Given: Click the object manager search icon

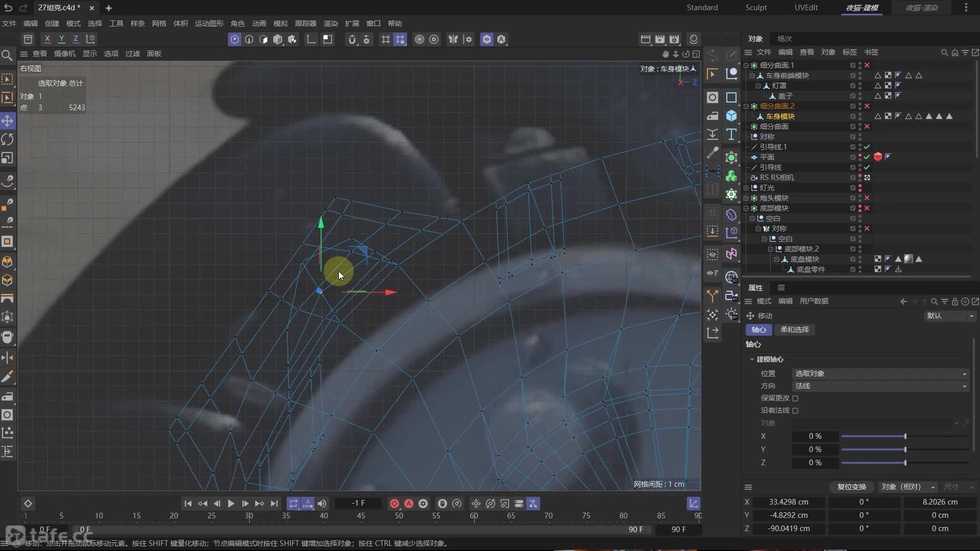Looking at the screenshot, I should pyautogui.click(x=945, y=53).
